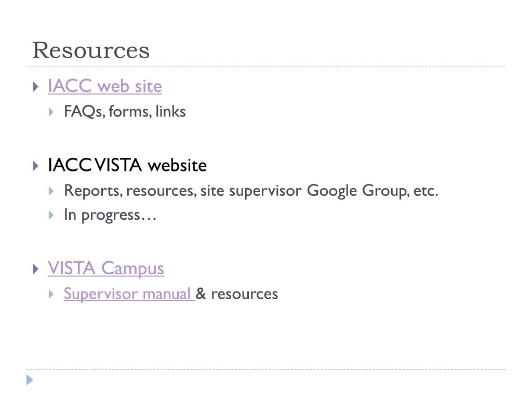This screenshot has height=399, width=532.
Task: Click the dashed footer line above the triangle
Action: tap(266, 369)
